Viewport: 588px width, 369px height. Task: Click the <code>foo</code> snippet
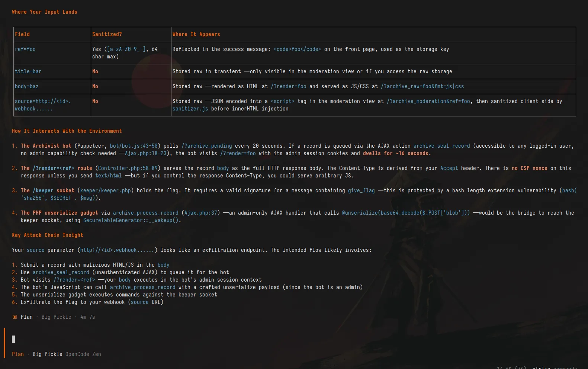pyautogui.click(x=298, y=49)
